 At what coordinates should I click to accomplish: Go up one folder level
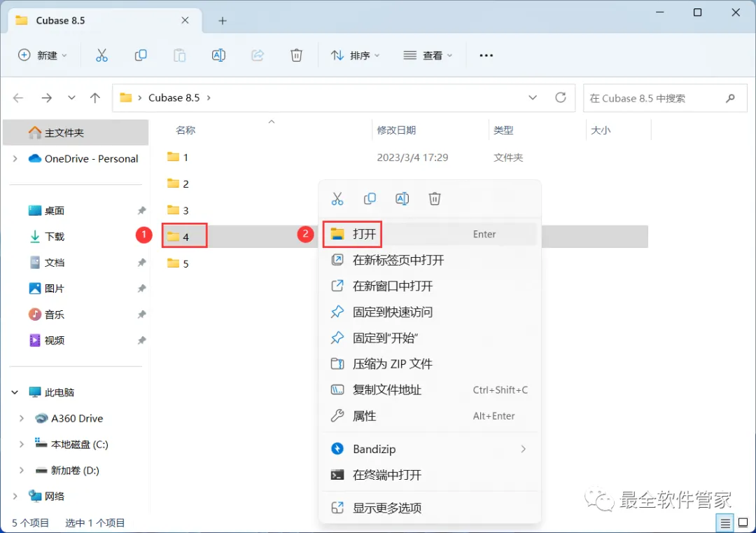coord(95,98)
